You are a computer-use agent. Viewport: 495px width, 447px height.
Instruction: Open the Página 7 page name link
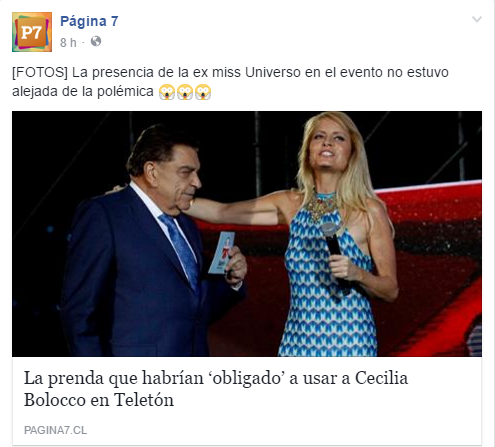click(x=89, y=21)
